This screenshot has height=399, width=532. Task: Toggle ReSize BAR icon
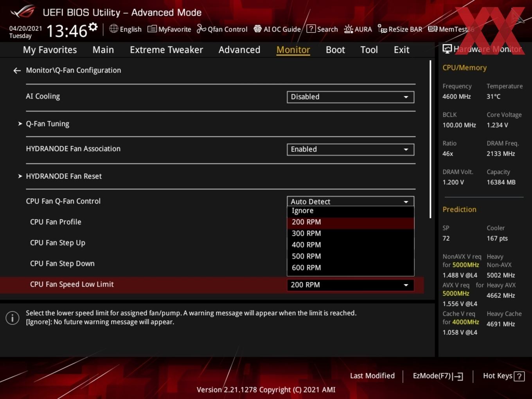click(x=382, y=29)
